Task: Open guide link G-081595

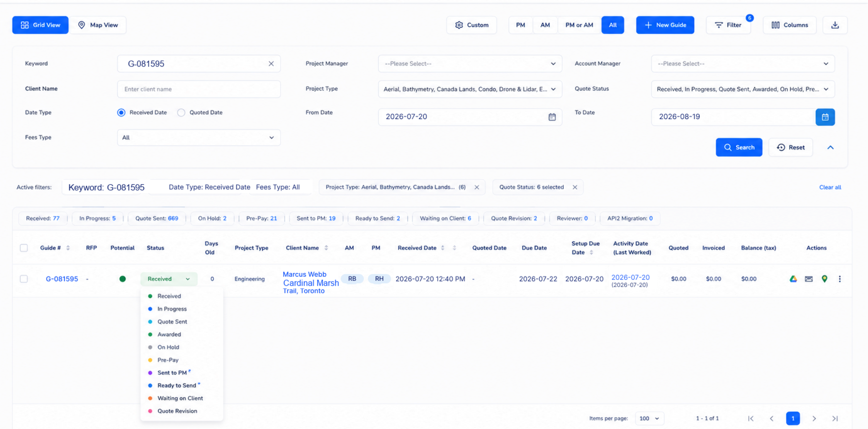Action: click(62, 279)
